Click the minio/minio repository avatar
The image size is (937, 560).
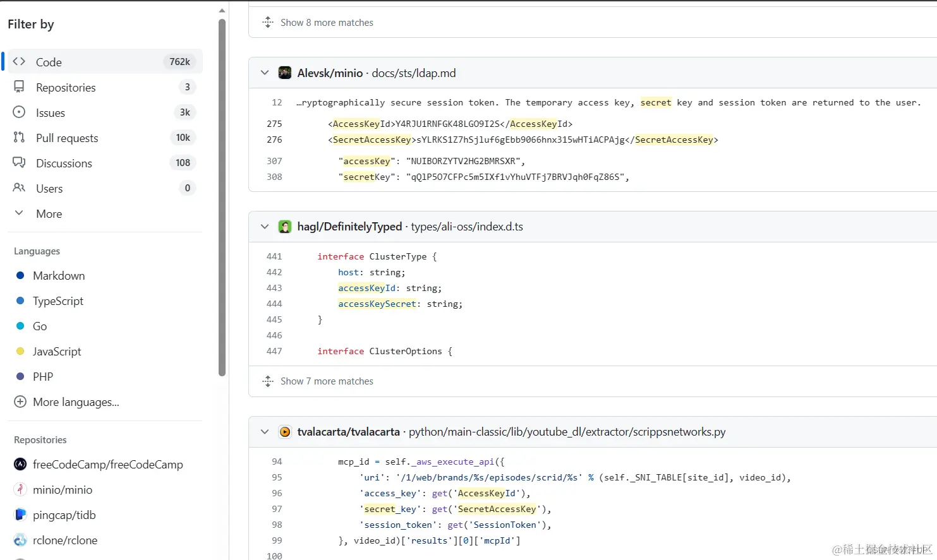point(20,489)
